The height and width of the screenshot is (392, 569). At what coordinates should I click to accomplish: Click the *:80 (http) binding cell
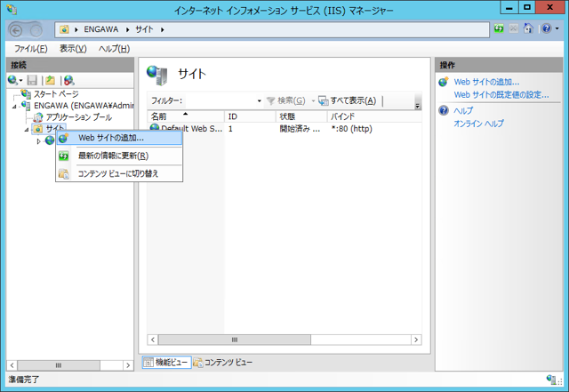pos(352,129)
